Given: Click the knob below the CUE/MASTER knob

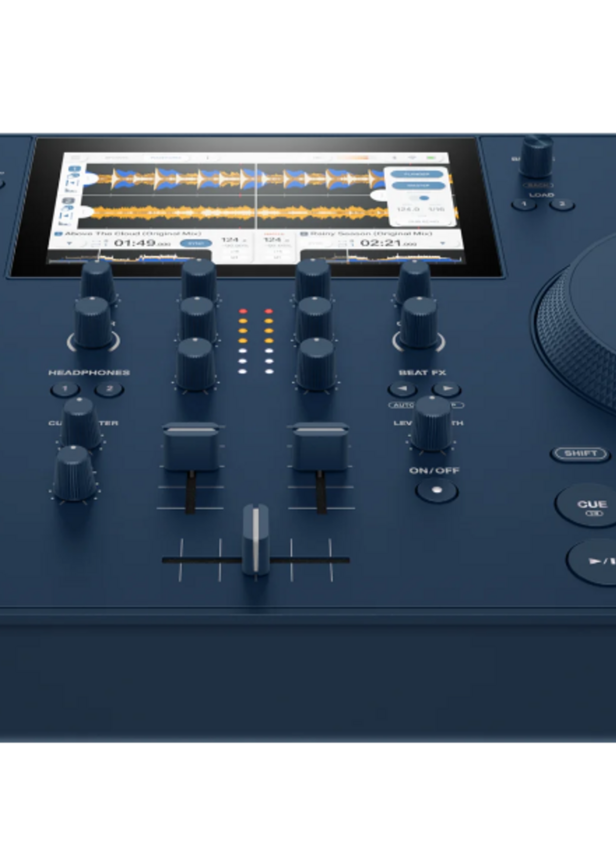Looking at the screenshot, I should coord(74,473).
